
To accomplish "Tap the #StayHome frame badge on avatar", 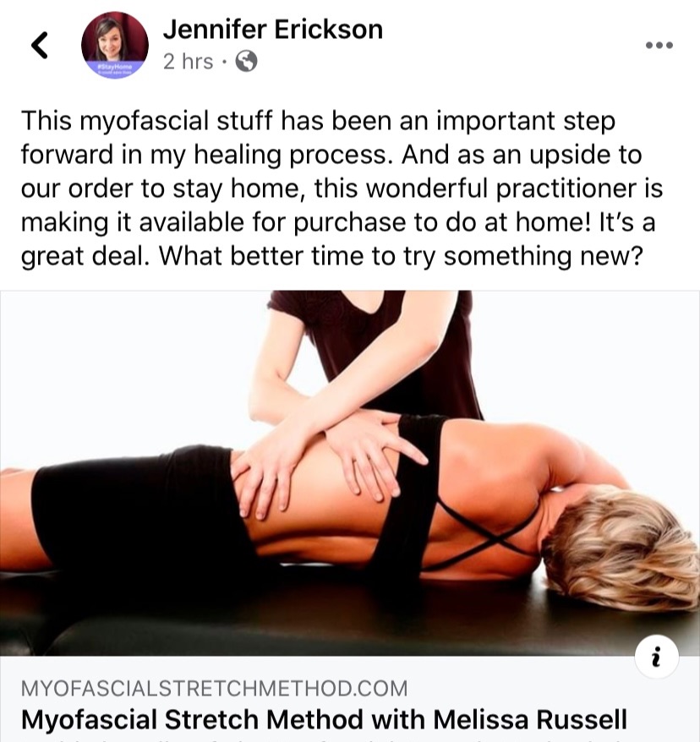I will (x=114, y=69).
